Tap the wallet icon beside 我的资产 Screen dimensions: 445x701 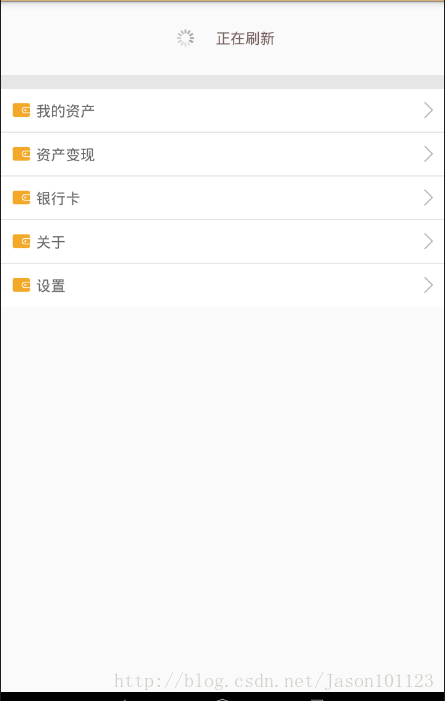click(x=21, y=110)
